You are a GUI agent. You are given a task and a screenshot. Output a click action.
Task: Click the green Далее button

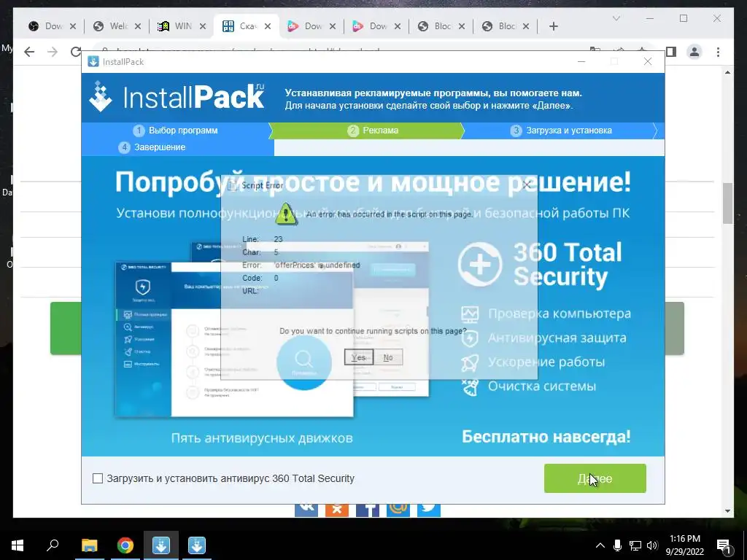[595, 478]
